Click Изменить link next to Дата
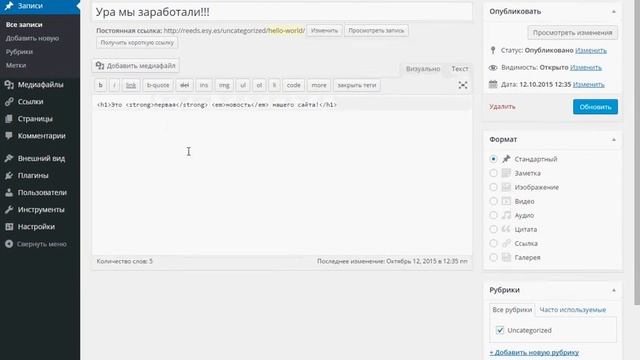The height and width of the screenshot is (360, 640). coord(589,84)
